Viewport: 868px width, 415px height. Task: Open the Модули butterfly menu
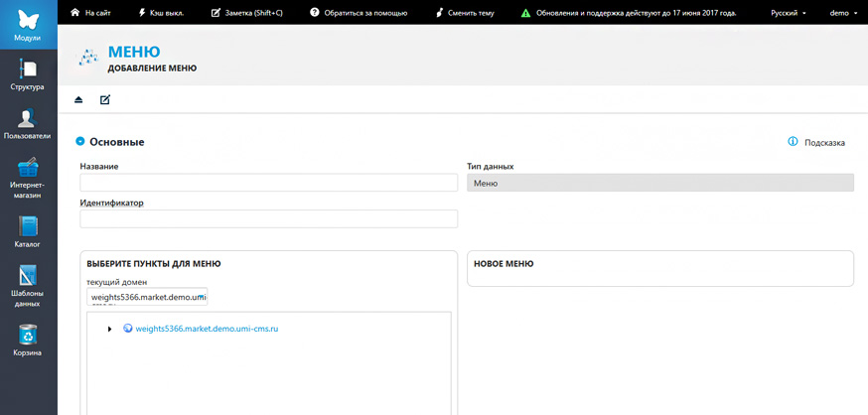(x=28, y=25)
